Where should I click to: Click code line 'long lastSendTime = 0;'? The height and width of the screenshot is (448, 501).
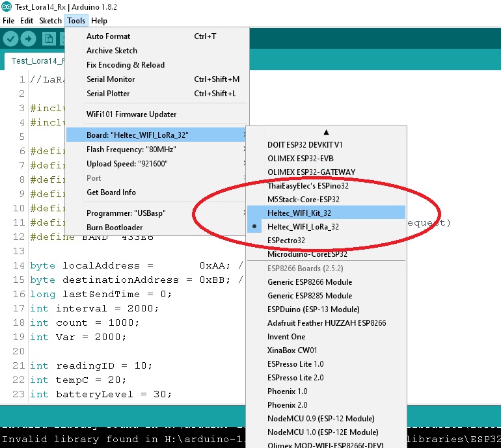pos(101,294)
